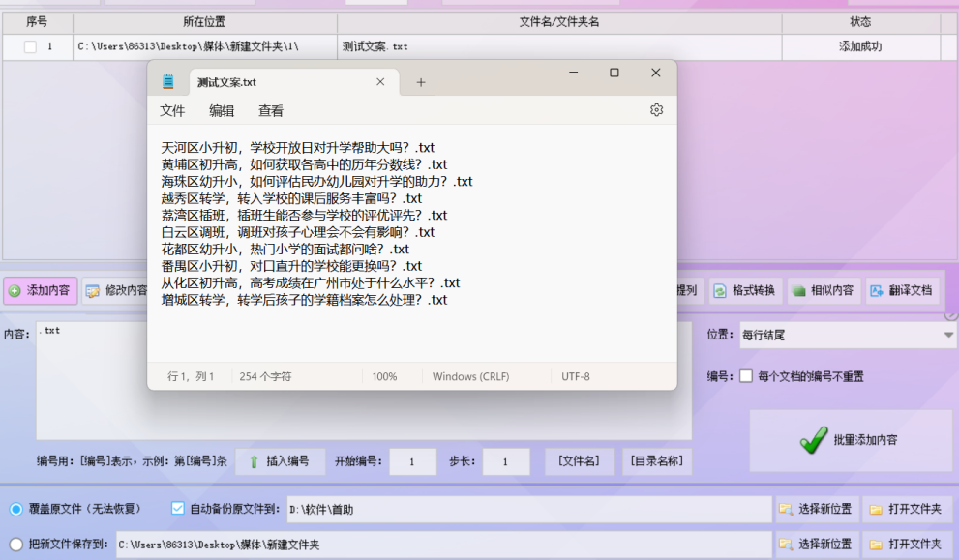The width and height of the screenshot is (959, 560).
Task: Insert the [文件名] placeholder button
Action: 580,461
